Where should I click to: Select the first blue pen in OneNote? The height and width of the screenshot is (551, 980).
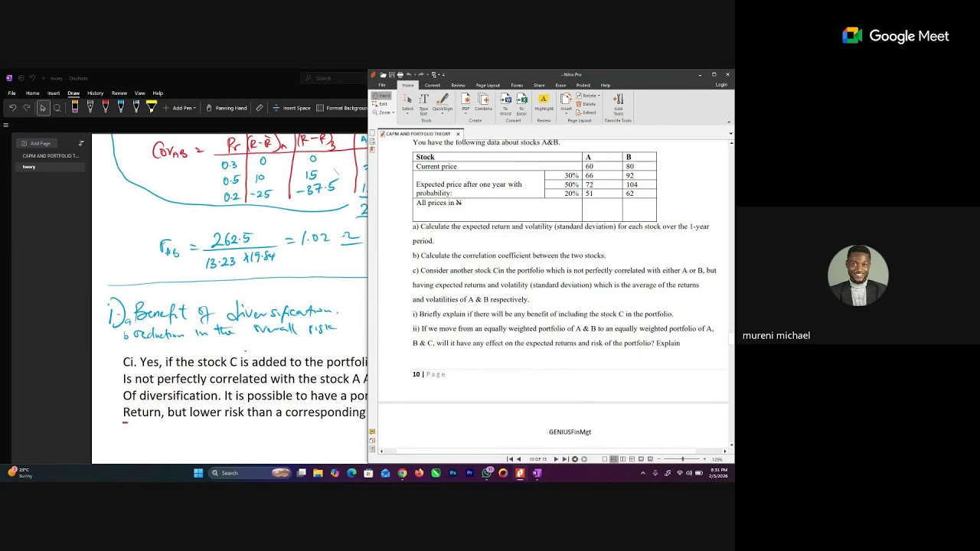click(x=121, y=107)
